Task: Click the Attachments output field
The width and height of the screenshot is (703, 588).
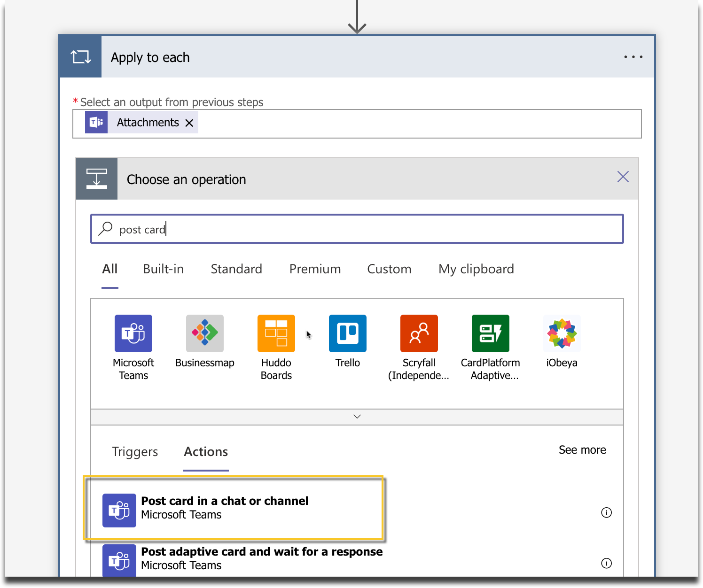Action: coord(357,124)
